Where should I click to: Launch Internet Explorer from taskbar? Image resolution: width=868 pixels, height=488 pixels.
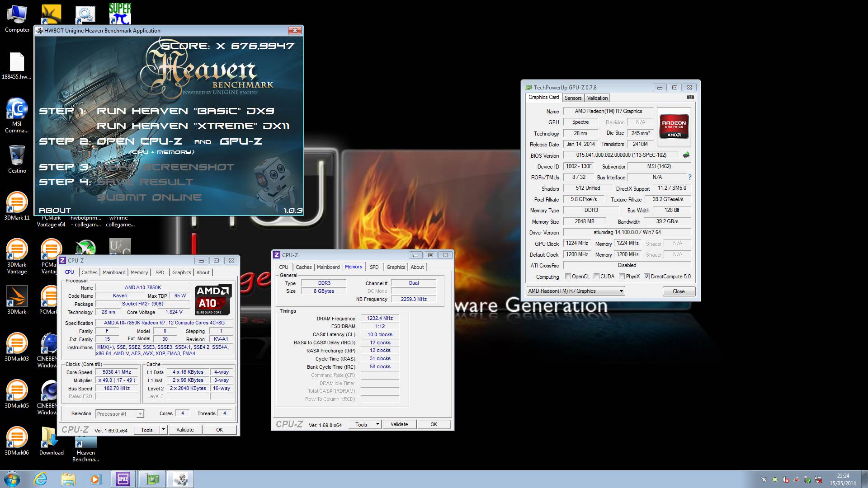41,479
